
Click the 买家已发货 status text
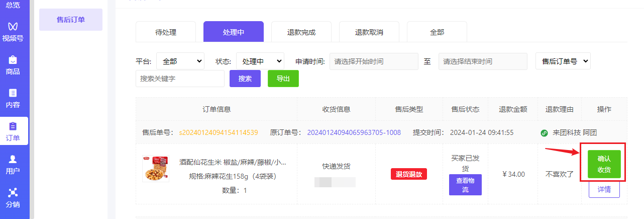pyautogui.click(x=465, y=163)
